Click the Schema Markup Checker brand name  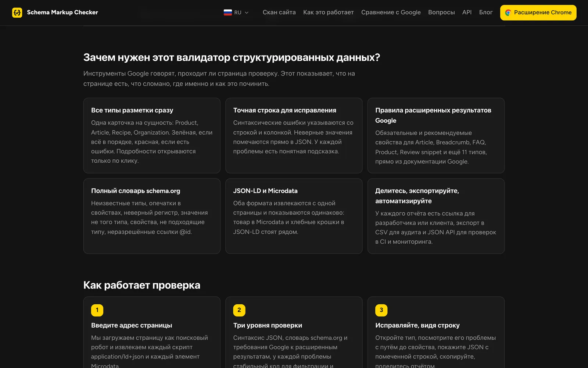tap(62, 13)
